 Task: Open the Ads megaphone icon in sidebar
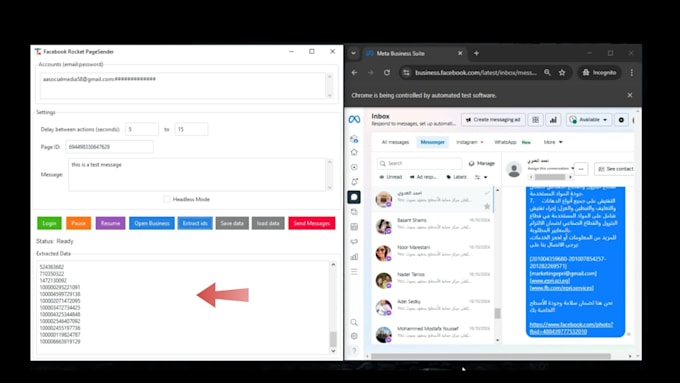point(354,242)
